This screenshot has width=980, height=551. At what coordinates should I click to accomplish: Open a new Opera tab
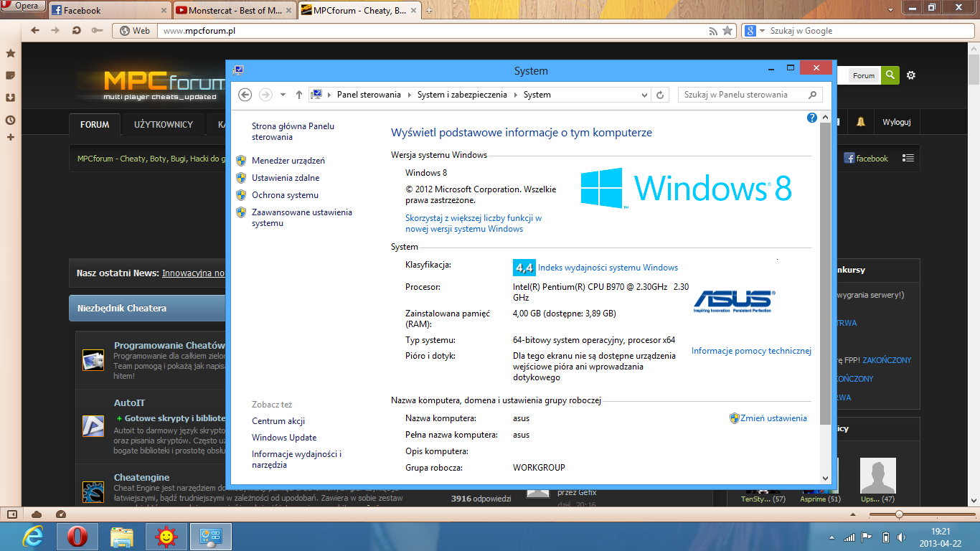click(430, 10)
